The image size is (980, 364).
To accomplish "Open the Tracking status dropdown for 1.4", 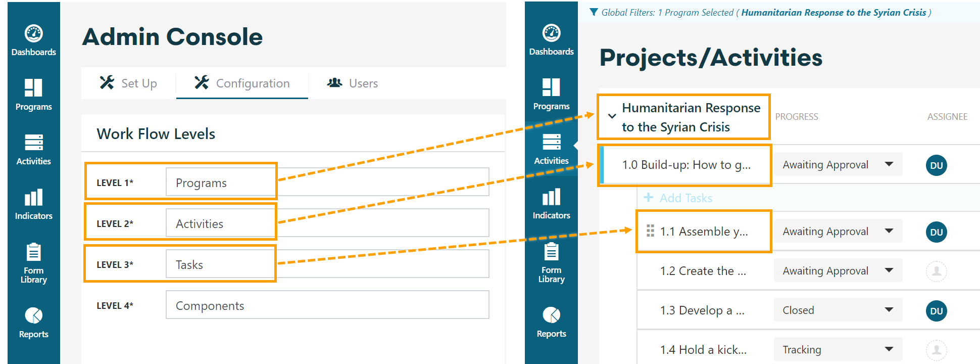I will point(838,349).
